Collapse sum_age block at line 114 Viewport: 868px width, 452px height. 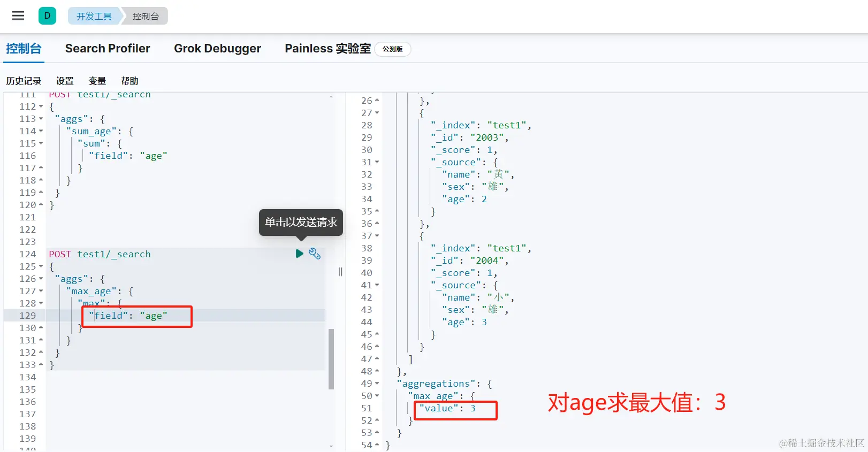pos(41,131)
